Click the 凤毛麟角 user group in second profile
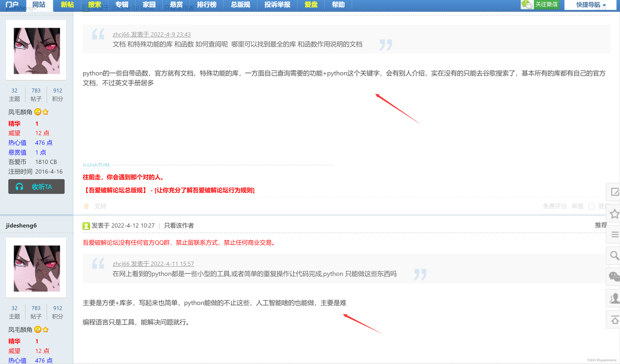The height and width of the screenshot is (364, 620). point(20,330)
